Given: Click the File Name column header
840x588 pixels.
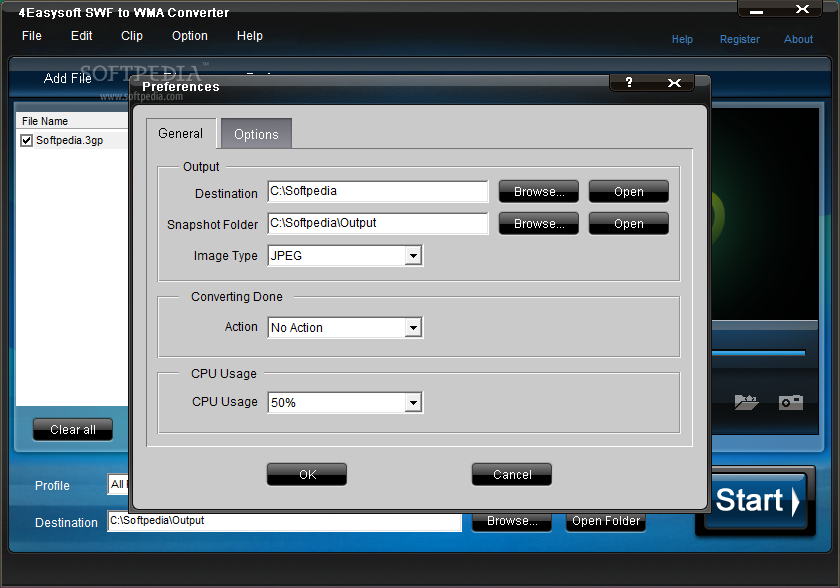Looking at the screenshot, I should click(x=72, y=121).
